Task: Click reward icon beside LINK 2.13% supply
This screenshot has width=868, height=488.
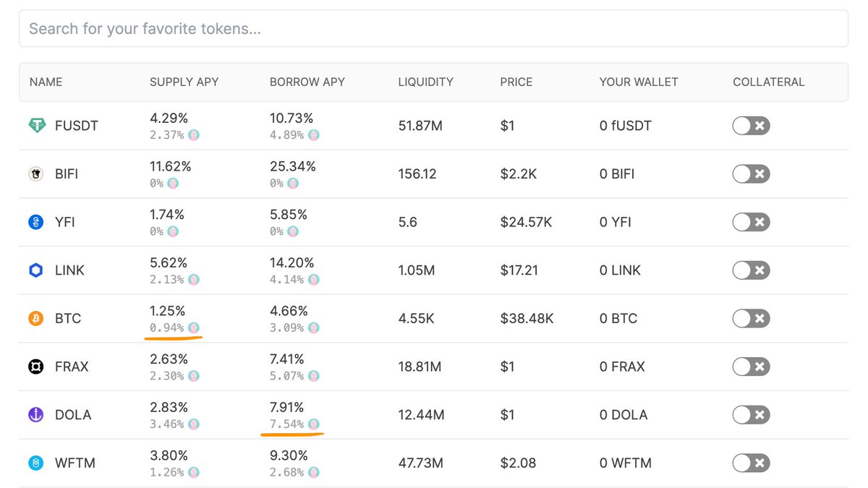Action: [194, 280]
